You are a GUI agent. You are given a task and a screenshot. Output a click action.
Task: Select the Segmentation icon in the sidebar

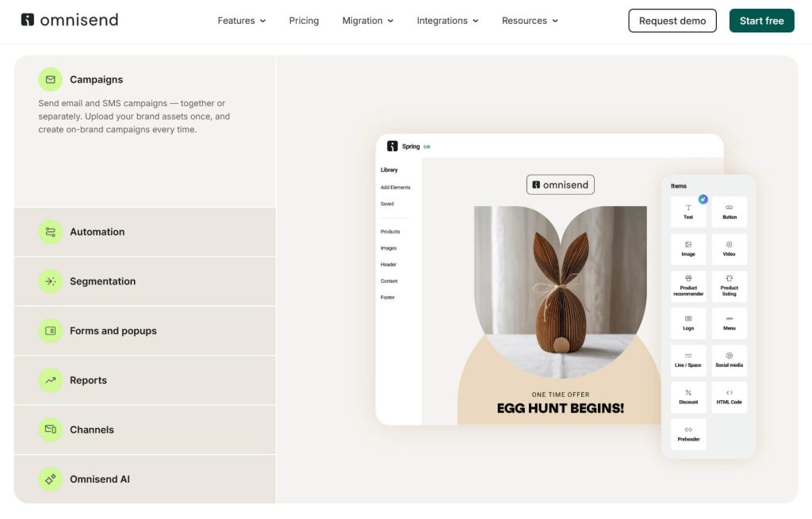coord(50,281)
